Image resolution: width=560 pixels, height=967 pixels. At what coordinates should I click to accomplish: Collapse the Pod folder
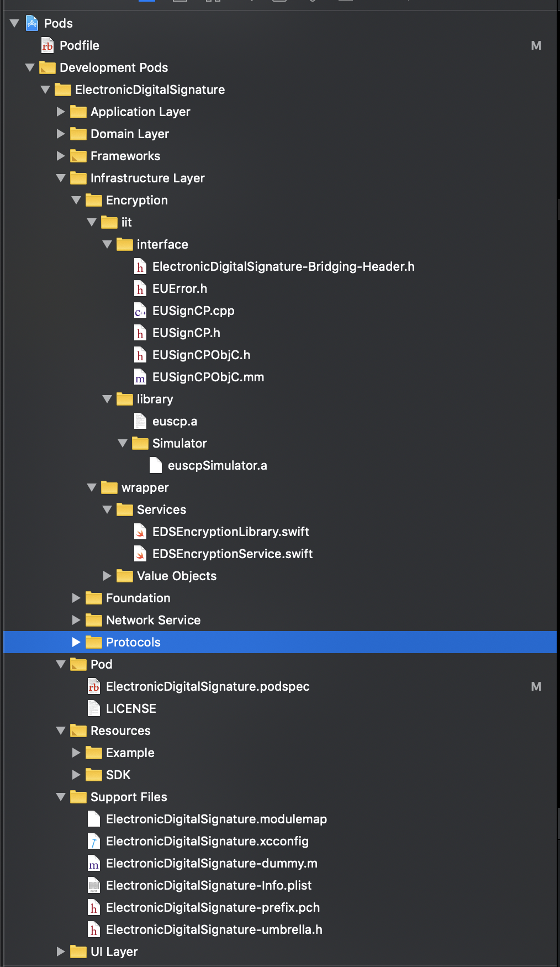point(61,664)
